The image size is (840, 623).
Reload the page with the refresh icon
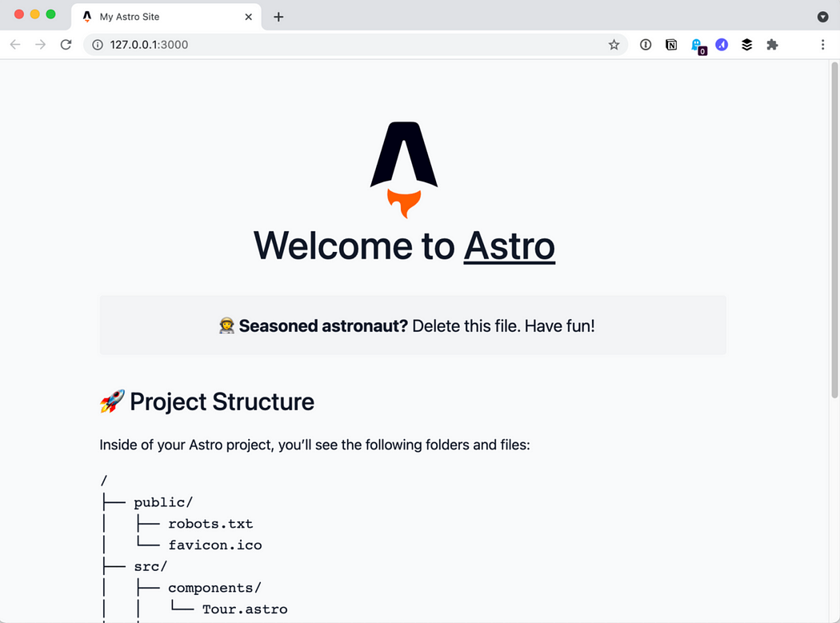click(x=66, y=45)
